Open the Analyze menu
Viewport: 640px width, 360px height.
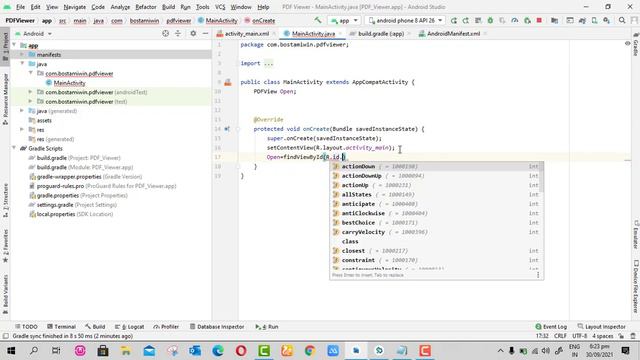120,7
